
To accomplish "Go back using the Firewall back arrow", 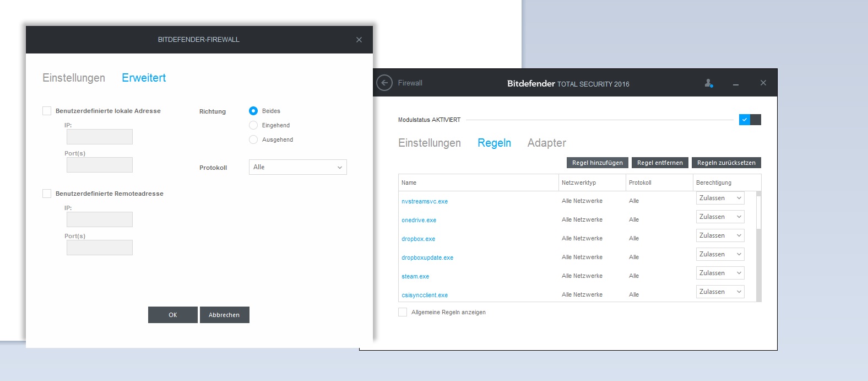I will coord(384,83).
